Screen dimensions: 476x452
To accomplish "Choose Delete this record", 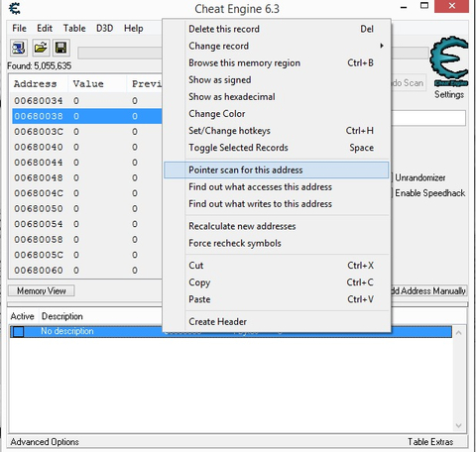I will click(277, 29).
